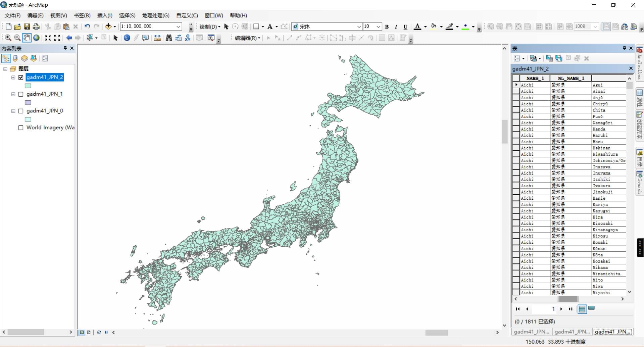This screenshot has height=347, width=644.
Task: Open the 地理处理(G) menu
Action: click(x=156, y=15)
